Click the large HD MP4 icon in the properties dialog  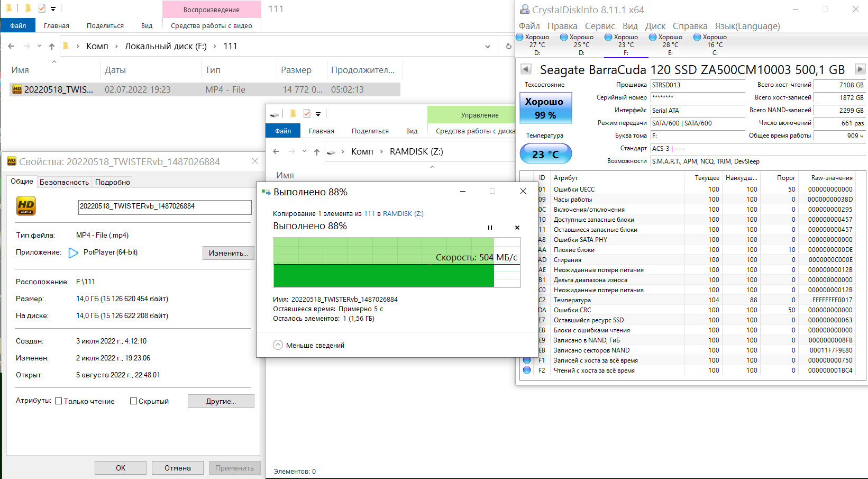point(25,205)
